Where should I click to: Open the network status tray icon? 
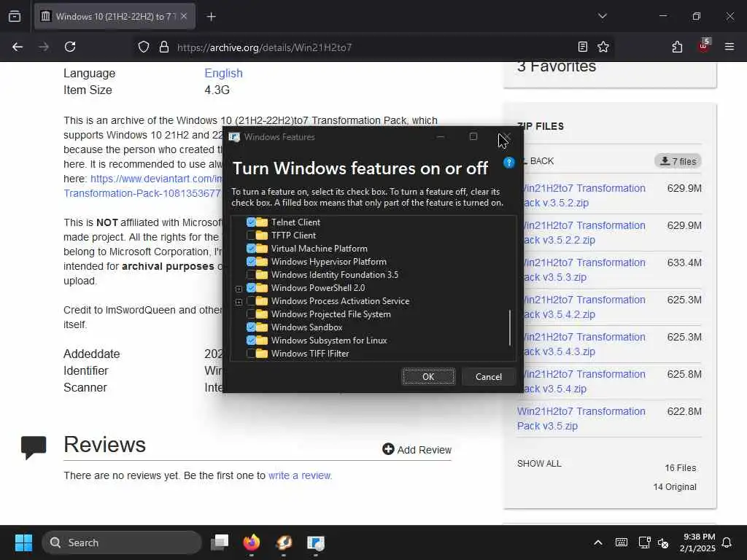click(x=645, y=542)
